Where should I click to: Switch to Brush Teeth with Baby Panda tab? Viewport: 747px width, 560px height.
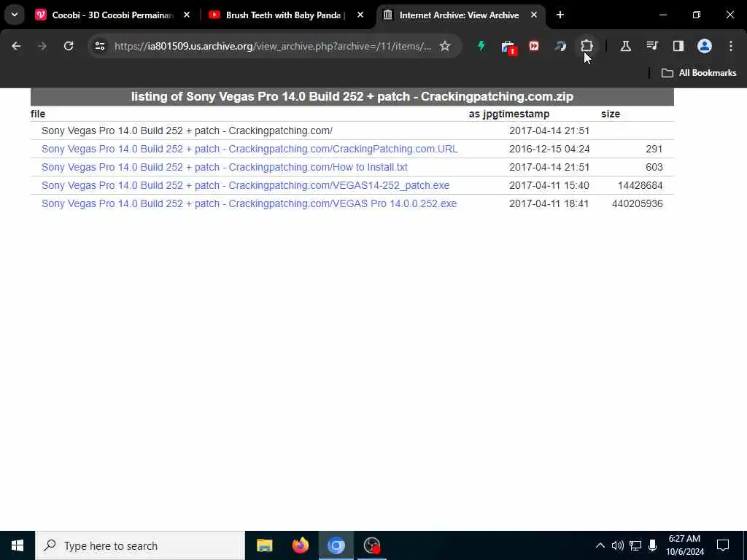coord(284,15)
